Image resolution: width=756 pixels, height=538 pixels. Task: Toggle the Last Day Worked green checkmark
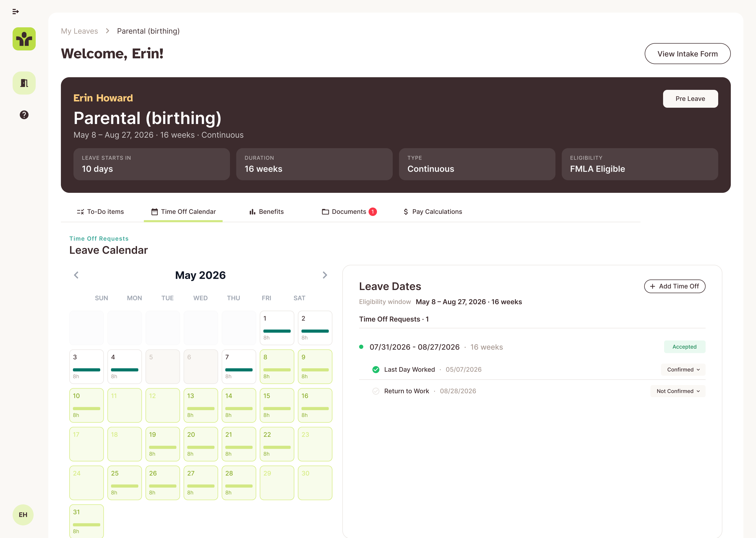(x=376, y=370)
